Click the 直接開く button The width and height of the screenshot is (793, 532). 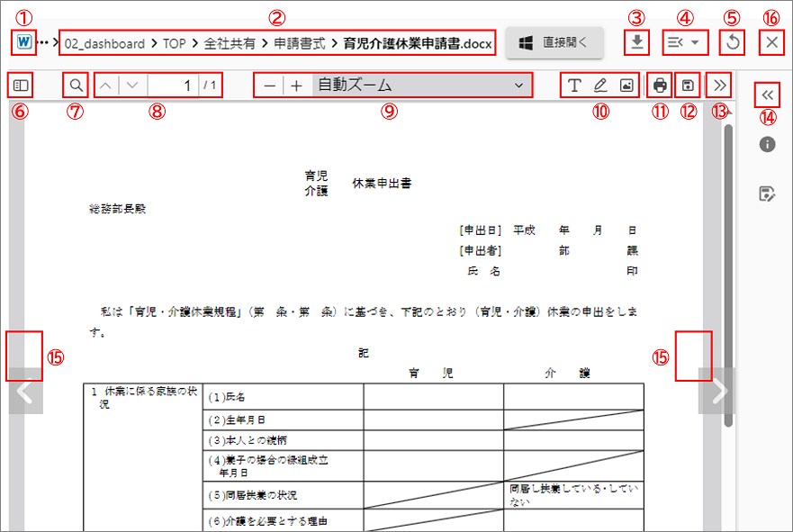tap(554, 42)
